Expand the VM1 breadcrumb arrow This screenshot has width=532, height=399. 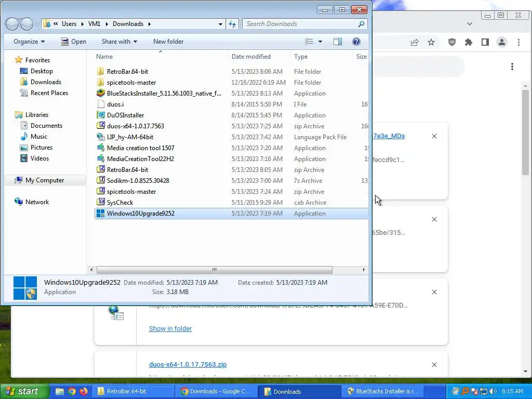point(107,24)
